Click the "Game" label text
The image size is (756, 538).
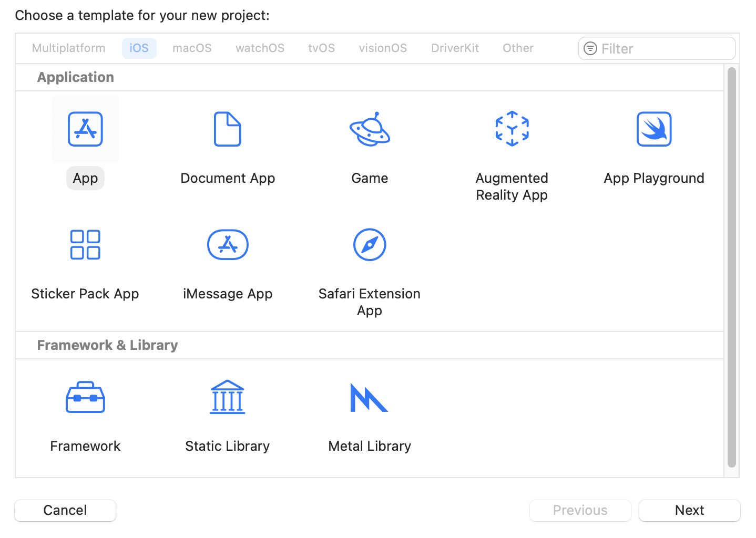click(x=370, y=178)
